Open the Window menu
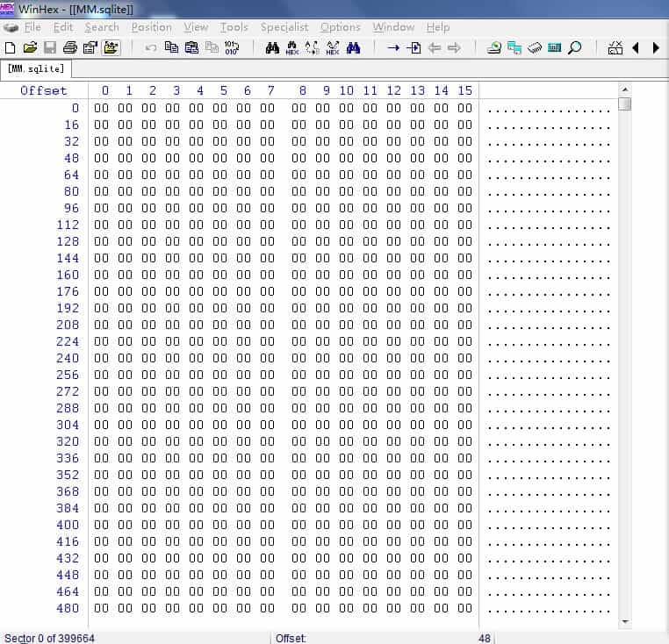This screenshot has height=644, width=669. pos(393,27)
